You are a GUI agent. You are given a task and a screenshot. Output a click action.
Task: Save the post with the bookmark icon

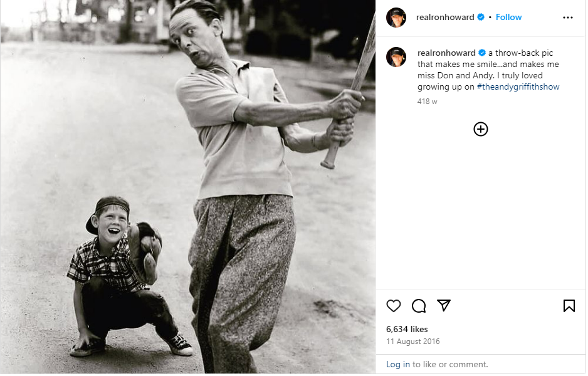pyautogui.click(x=569, y=306)
